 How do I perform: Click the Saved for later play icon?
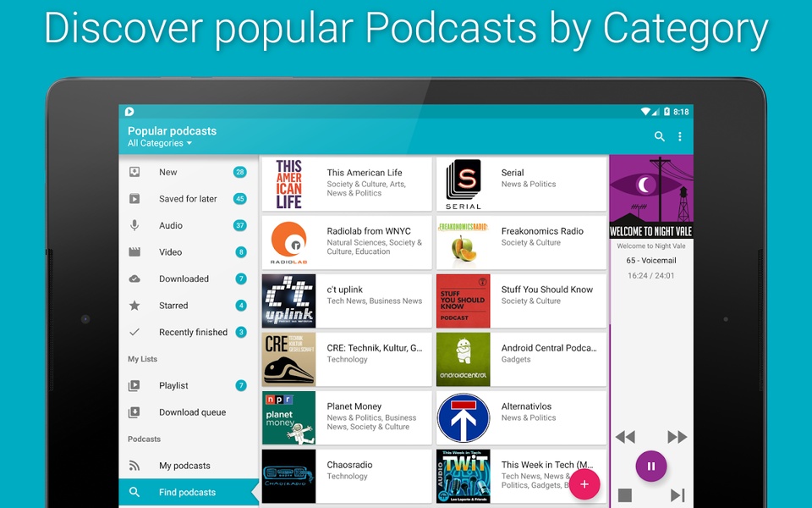134,198
